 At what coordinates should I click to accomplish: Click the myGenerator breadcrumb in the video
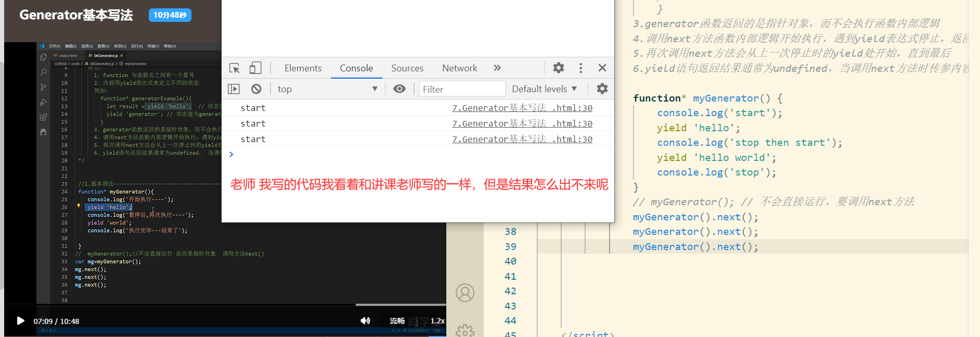(136, 64)
